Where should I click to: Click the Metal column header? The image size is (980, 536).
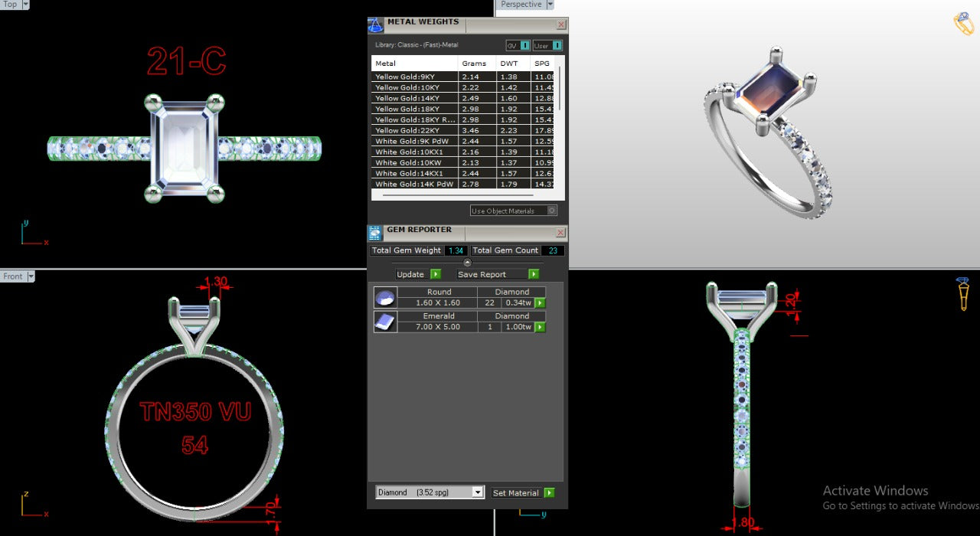click(x=414, y=63)
